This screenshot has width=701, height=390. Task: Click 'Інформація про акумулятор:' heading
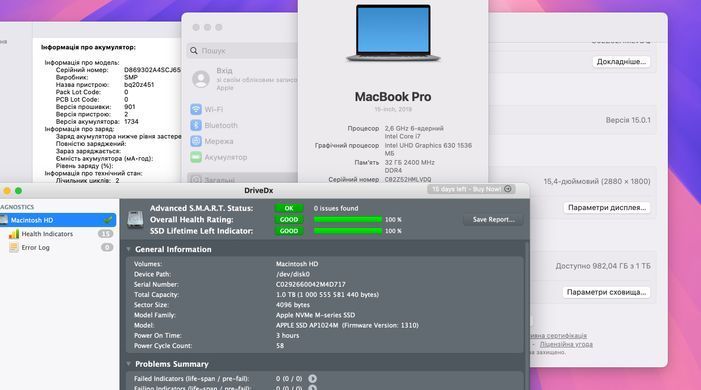click(88, 47)
